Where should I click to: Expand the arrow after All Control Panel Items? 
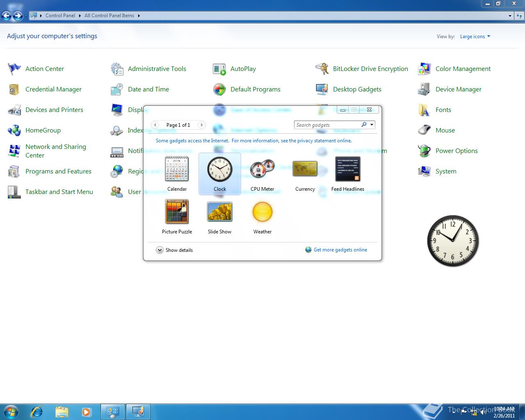pyautogui.click(x=139, y=16)
